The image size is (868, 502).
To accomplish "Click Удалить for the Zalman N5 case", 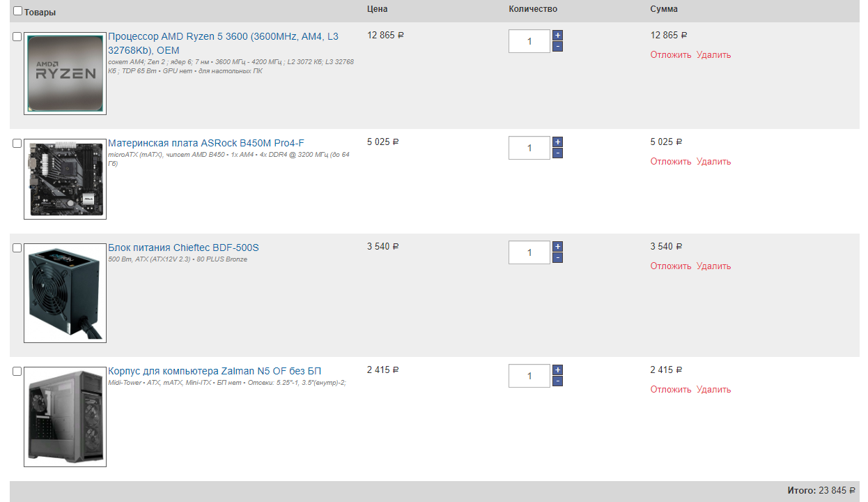I will click(x=713, y=390).
